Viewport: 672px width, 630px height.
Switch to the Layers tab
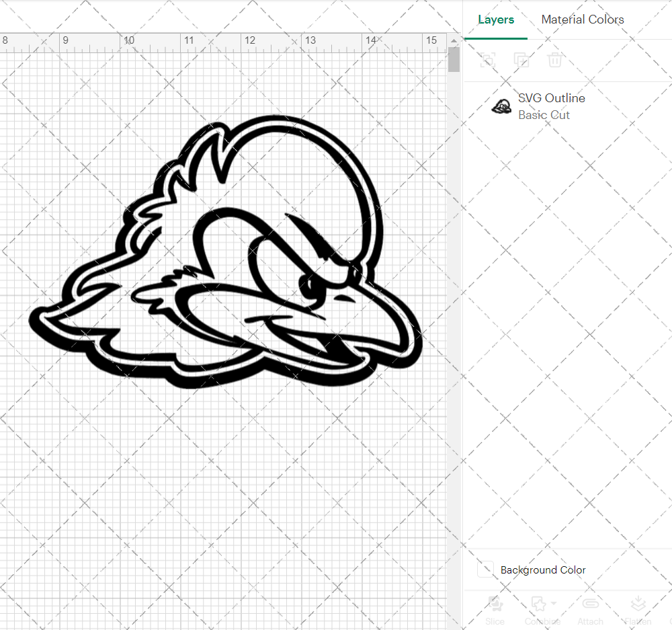point(496,19)
